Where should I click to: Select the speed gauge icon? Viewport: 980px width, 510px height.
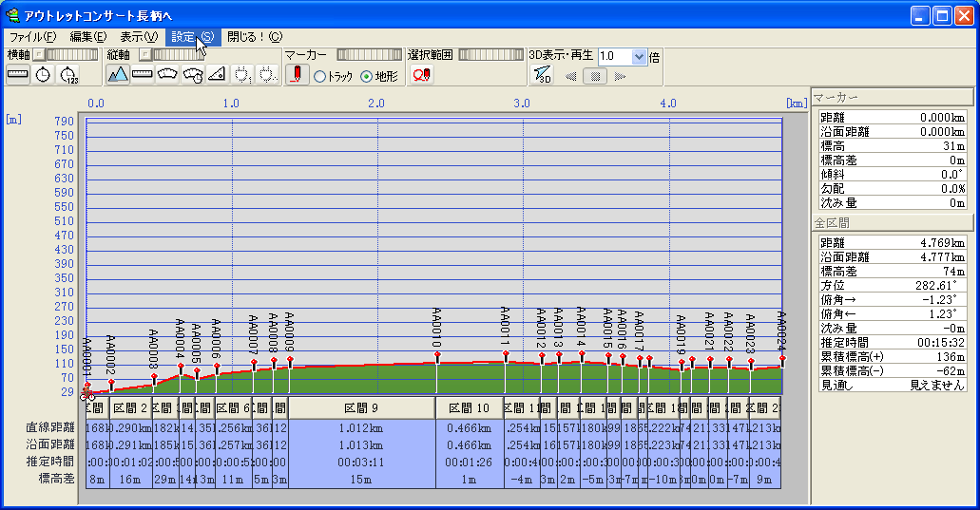tap(167, 75)
